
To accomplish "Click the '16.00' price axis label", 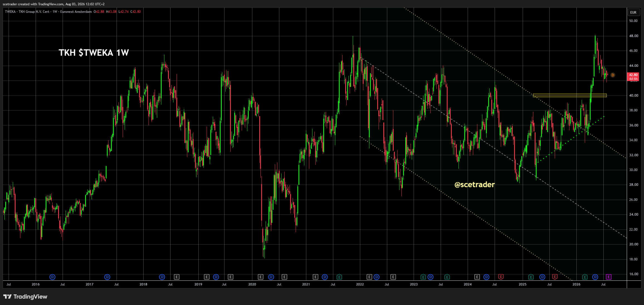I will (x=633, y=274).
